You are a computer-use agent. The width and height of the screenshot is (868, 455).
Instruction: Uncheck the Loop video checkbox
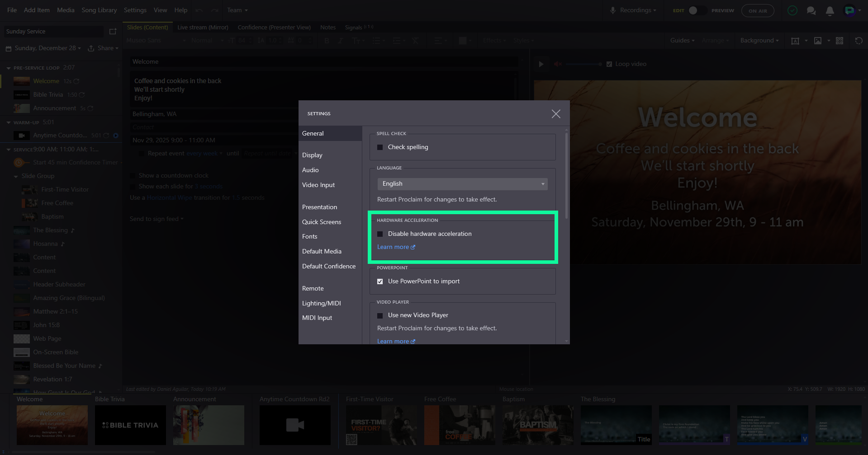pos(609,64)
